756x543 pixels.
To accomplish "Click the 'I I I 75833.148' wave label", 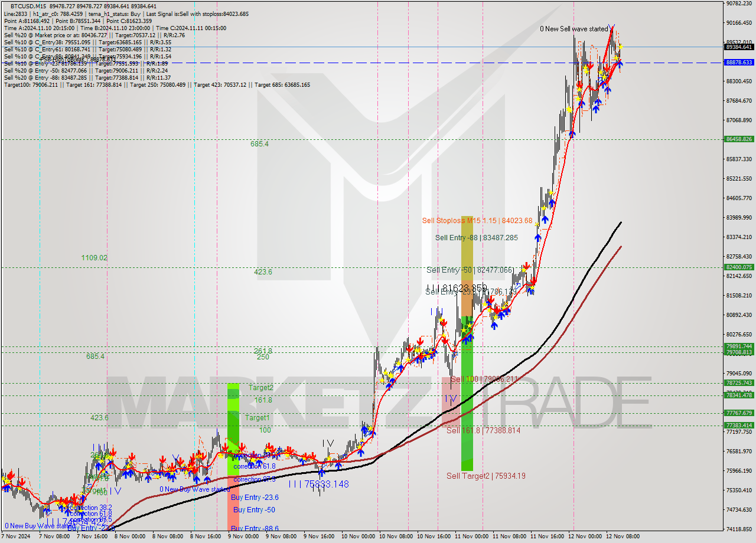I will tap(318, 484).
